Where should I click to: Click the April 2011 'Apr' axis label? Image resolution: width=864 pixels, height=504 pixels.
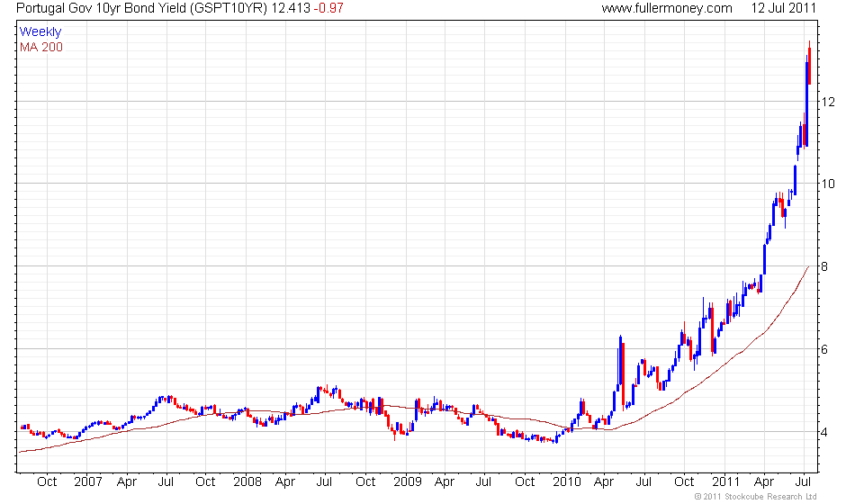click(x=764, y=482)
